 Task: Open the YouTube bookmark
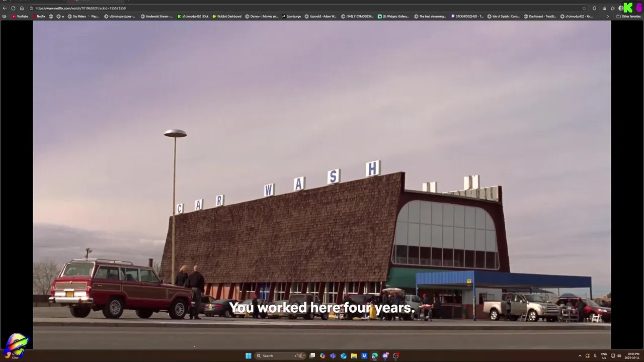pos(20,17)
